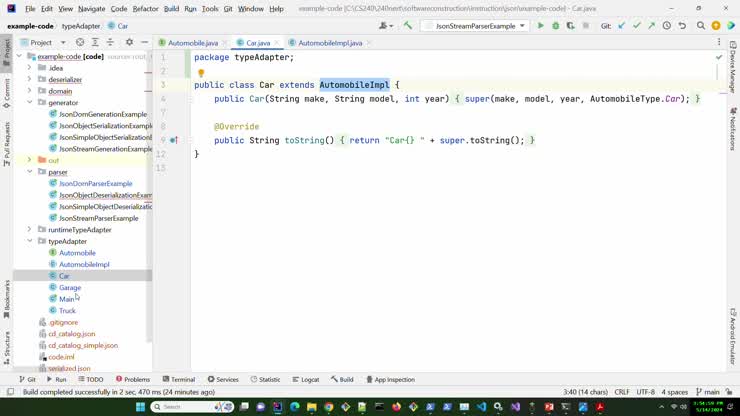Collapse all in Project panel
The width and height of the screenshot is (740, 416).
[x=110, y=42]
